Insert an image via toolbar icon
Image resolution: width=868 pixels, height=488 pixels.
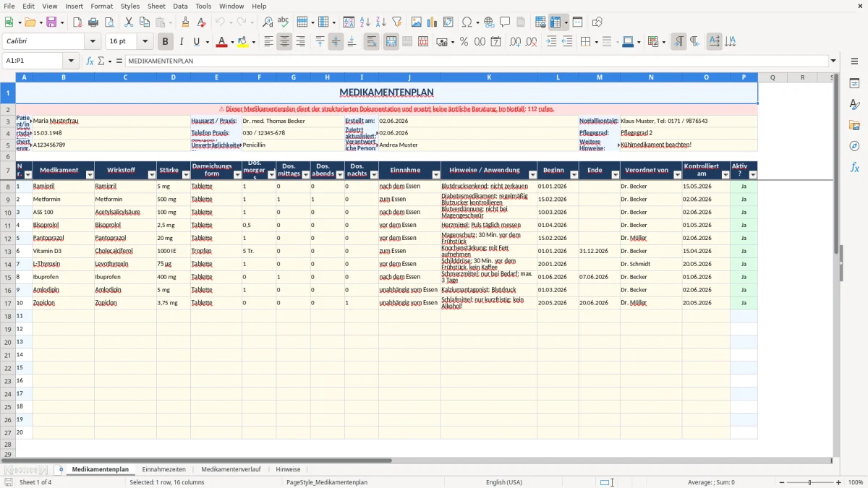[417, 22]
